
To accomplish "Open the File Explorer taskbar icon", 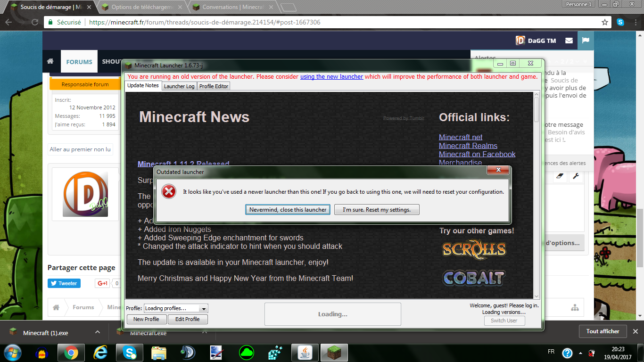I will click(x=159, y=353).
